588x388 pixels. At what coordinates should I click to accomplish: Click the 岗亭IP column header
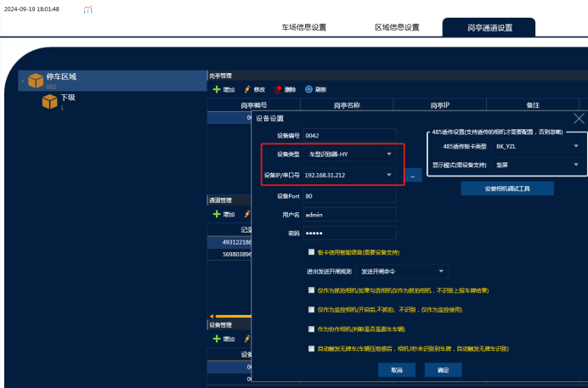(440, 105)
